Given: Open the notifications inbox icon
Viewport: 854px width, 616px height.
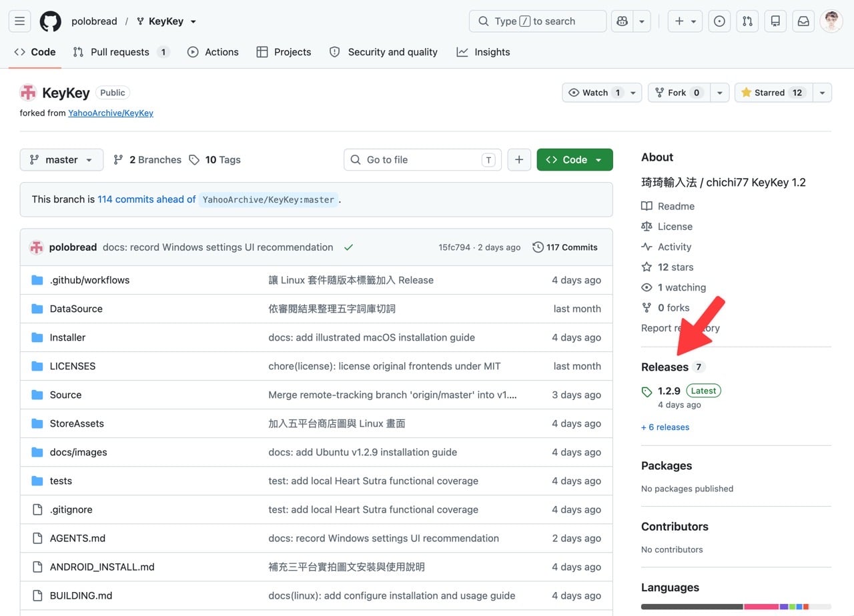Looking at the screenshot, I should coord(803,21).
